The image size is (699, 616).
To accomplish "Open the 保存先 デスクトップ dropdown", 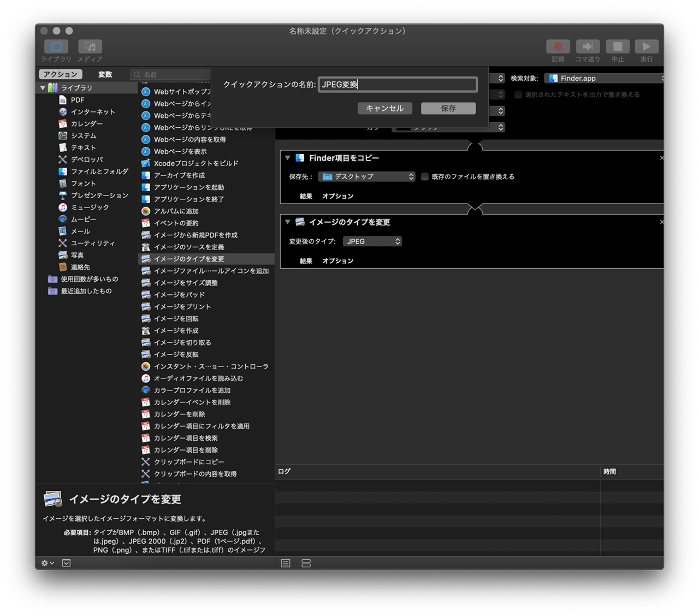I will [368, 176].
